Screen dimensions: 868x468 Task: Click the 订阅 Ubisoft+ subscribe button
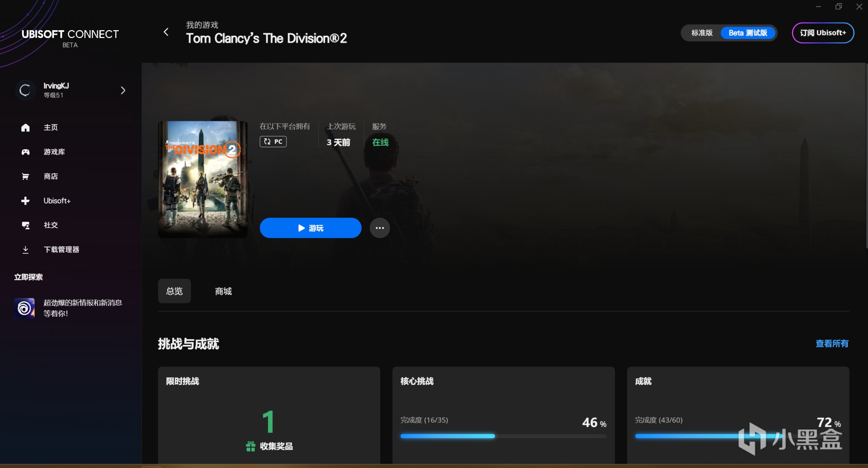click(823, 33)
